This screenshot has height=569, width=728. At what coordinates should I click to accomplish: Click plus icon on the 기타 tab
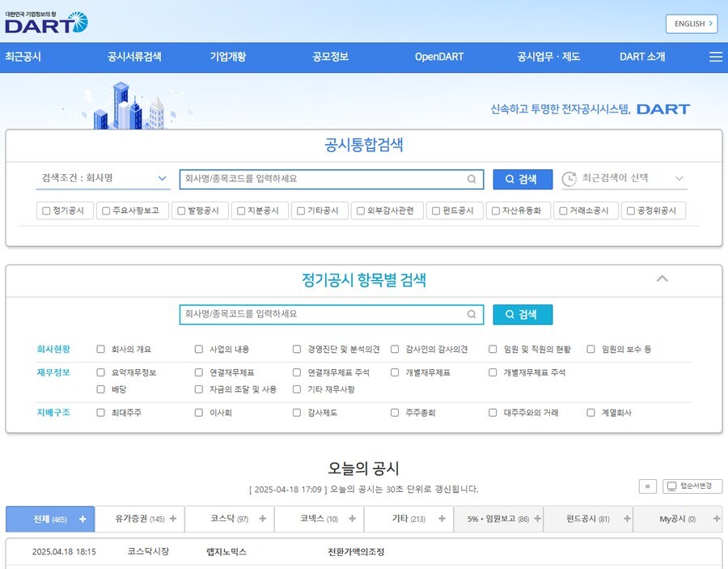pos(442,519)
